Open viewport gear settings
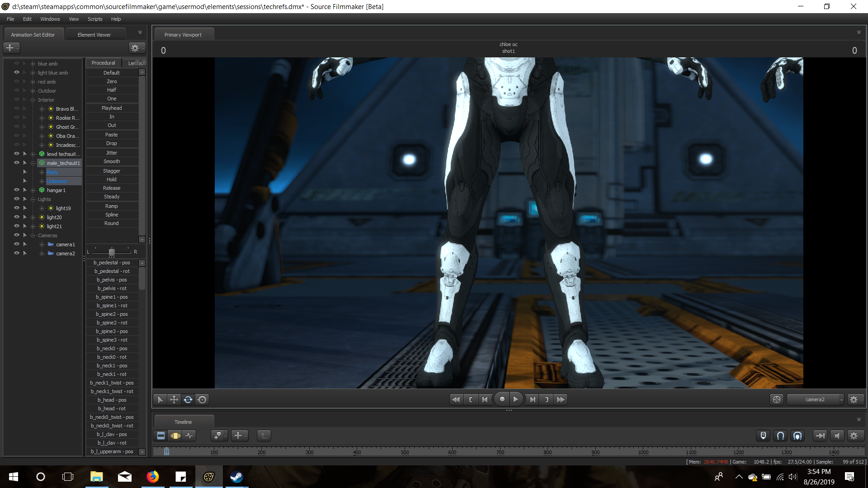The height and width of the screenshot is (488, 868). pyautogui.click(x=855, y=399)
